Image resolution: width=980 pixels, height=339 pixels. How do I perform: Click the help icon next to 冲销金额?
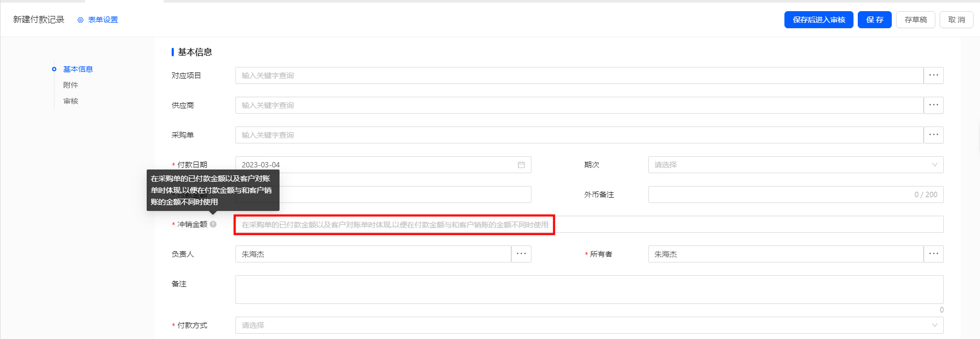[x=213, y=224]
